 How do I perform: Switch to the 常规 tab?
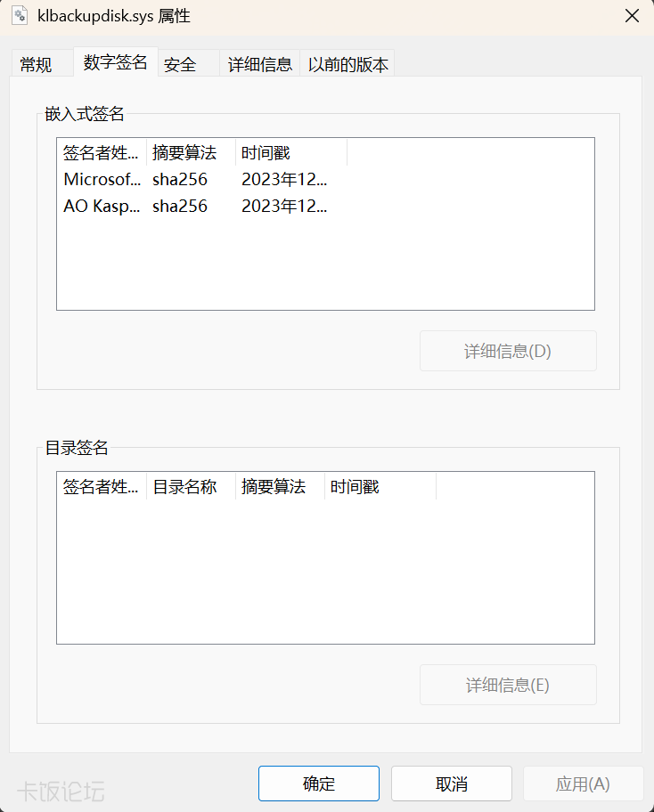coord(36,63)
